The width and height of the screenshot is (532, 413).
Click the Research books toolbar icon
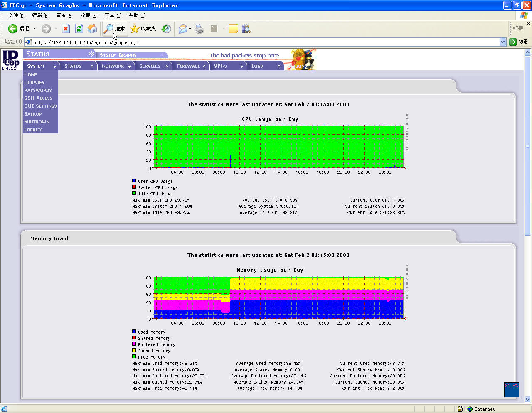pos(246,29)
